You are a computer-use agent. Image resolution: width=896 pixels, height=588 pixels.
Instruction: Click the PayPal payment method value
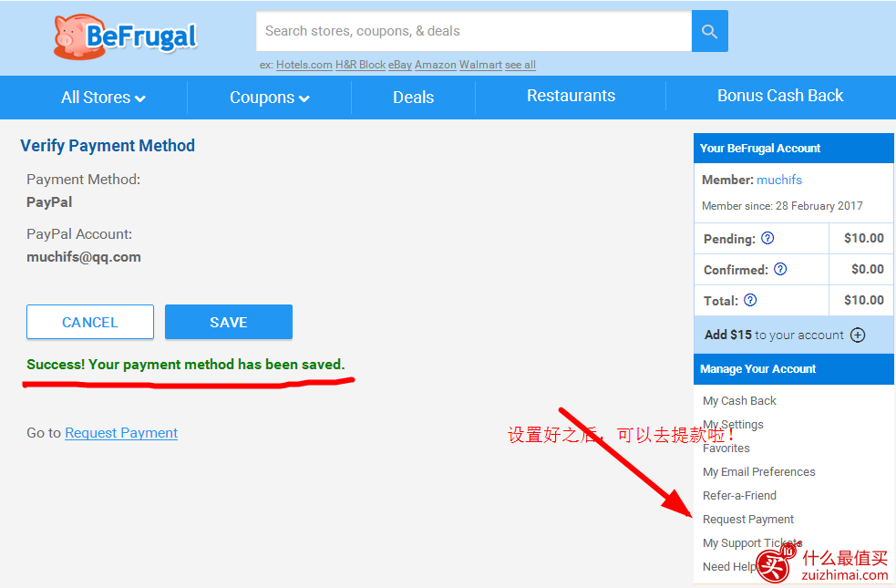49,202
